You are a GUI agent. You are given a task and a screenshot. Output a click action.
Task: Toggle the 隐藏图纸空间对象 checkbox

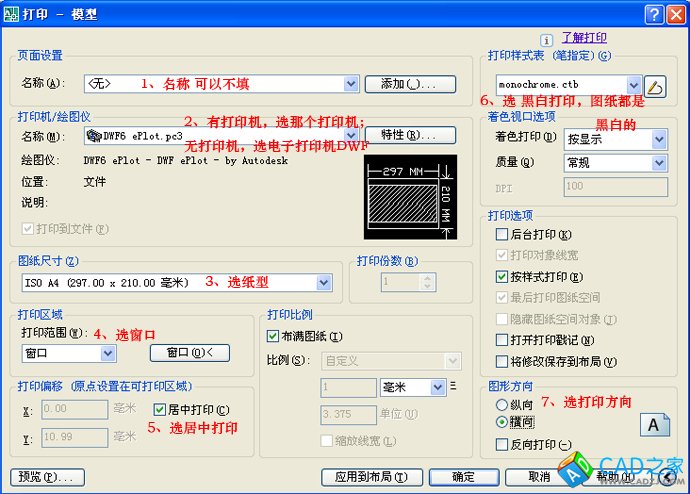pos(502,319)
